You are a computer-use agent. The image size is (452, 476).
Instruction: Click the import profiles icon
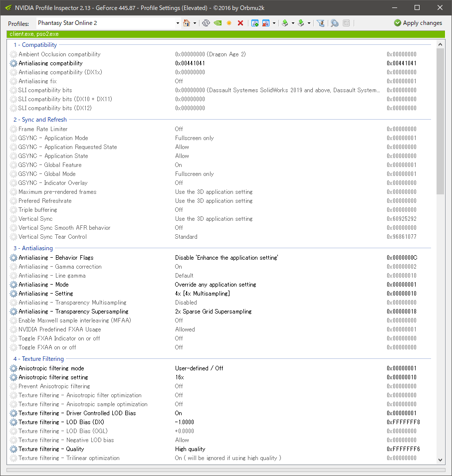301,23
